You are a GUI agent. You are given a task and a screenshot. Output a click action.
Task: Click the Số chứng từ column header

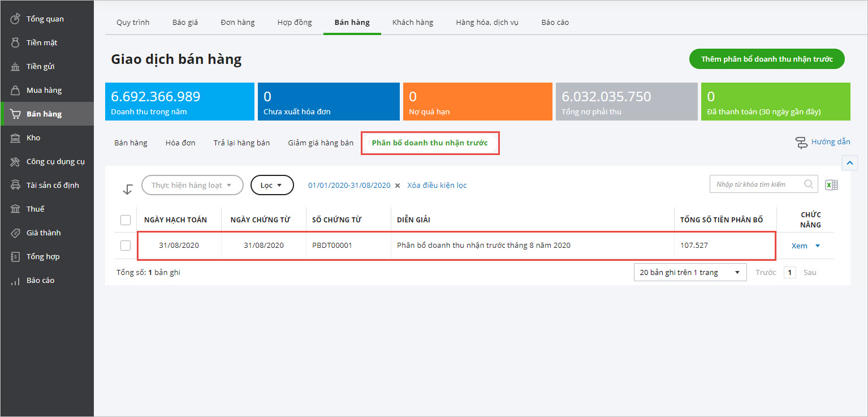click(336, 220)
